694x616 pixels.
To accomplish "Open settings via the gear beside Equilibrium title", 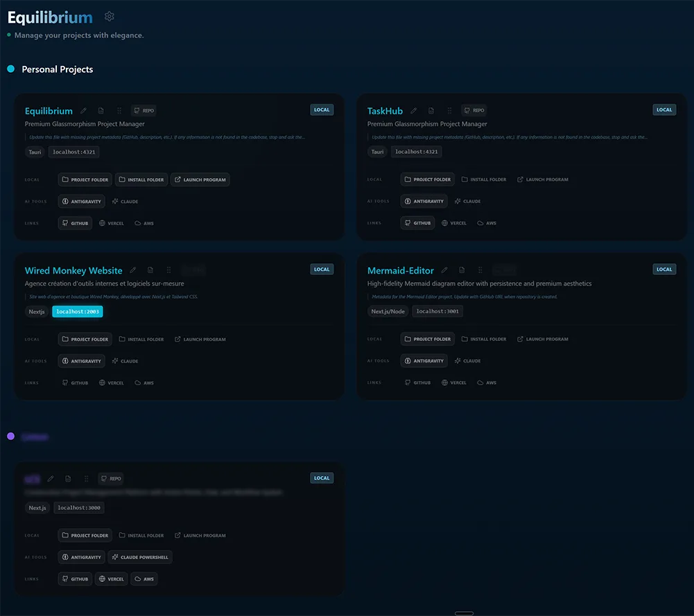I will coord(110,17).
